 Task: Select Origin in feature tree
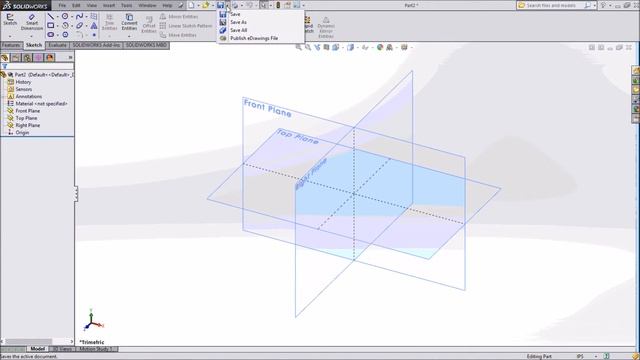point(22,133)
